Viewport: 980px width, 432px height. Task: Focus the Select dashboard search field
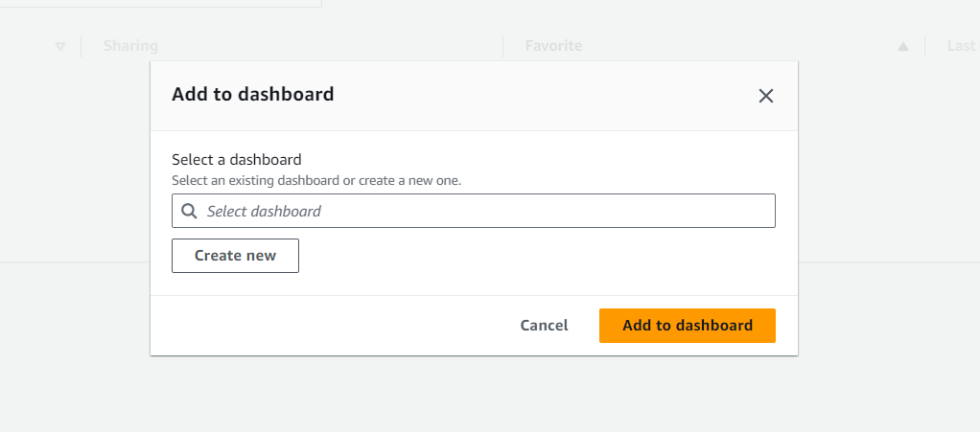coord(473,211)
